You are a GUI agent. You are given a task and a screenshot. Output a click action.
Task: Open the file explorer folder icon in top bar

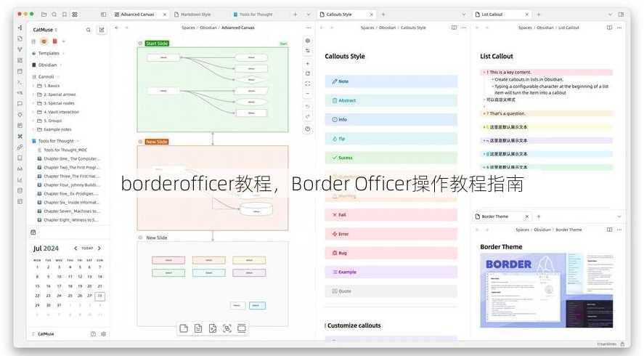click(x=44, y=15)
